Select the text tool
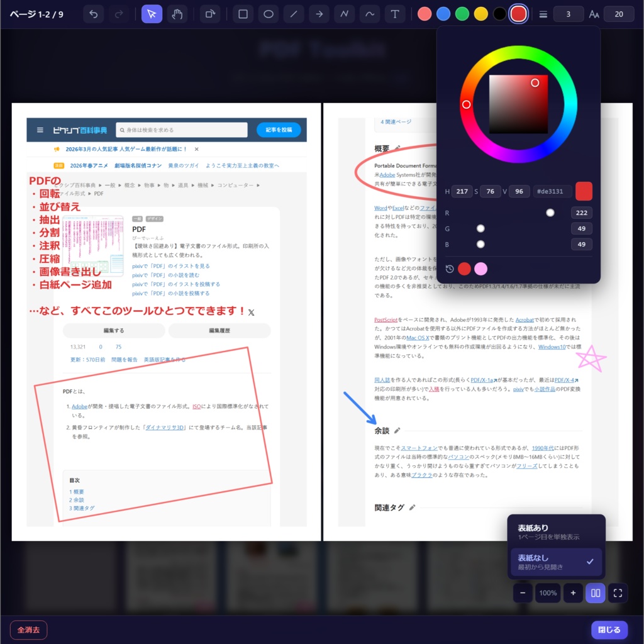644x644 pixels. (x=394, y=13)
